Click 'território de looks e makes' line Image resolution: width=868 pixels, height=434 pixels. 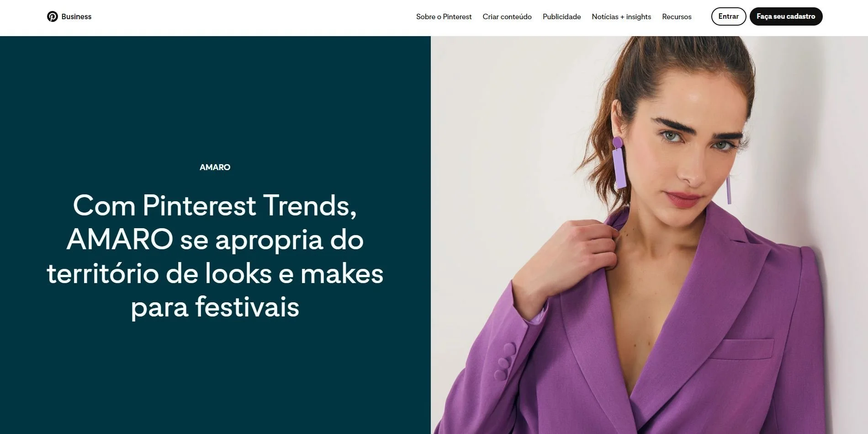(215, 273)
